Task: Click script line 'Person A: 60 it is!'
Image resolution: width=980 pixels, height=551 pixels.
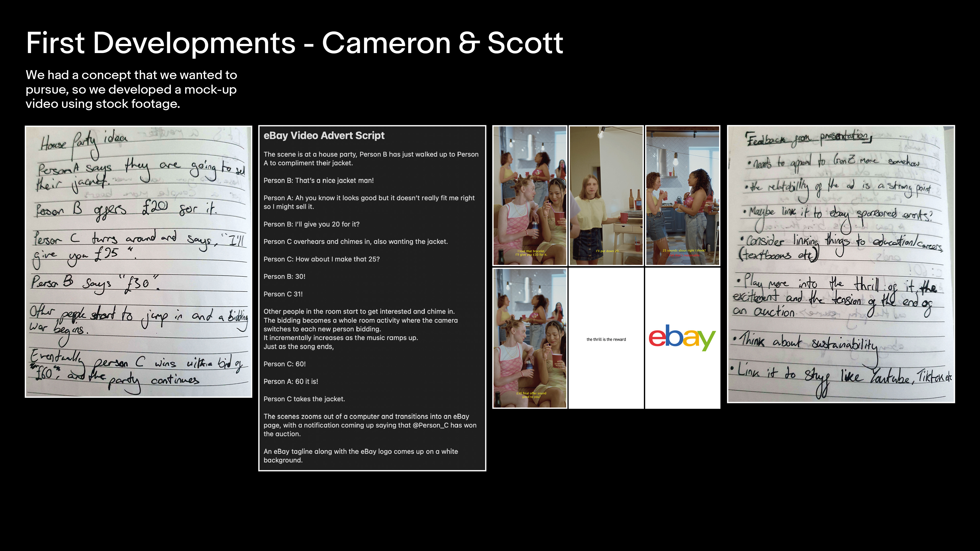Action: click(x=291, y=381)
